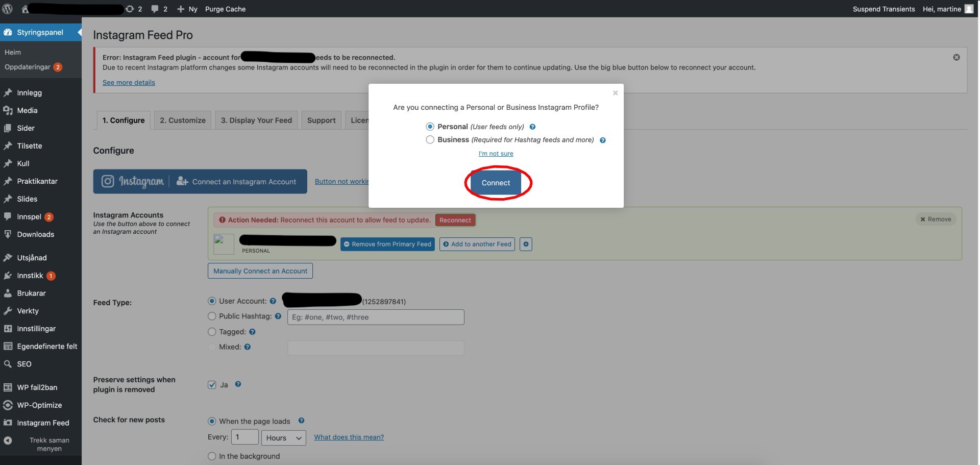Click help icon beside User Account
980x465 pixels.
click(273, 301)
